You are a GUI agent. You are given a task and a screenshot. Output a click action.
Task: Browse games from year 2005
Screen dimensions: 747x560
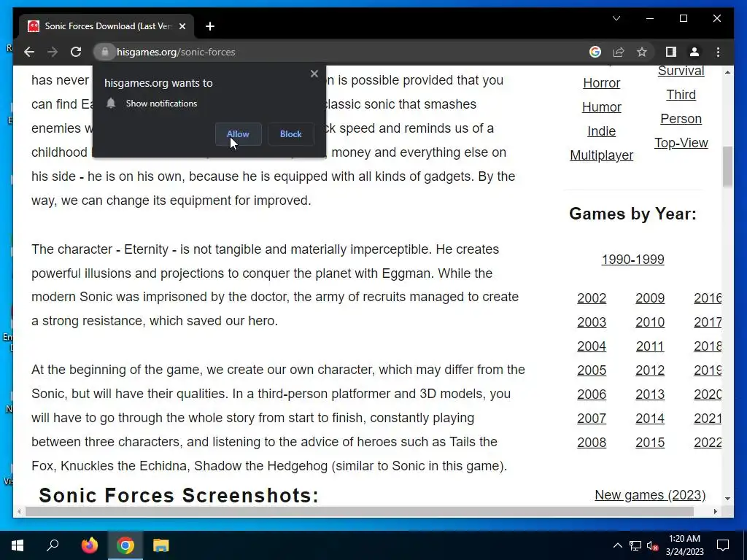[592, 370]
